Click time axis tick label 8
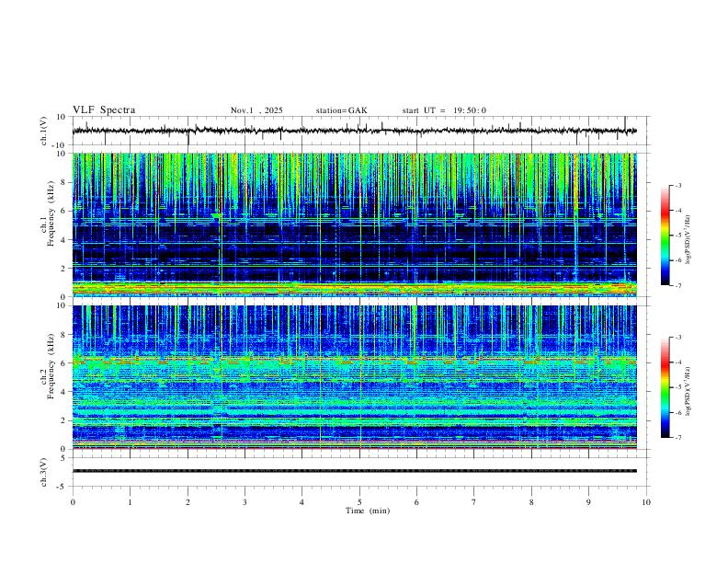The width and height of the screenshot is (728, 563). point(531,502)
